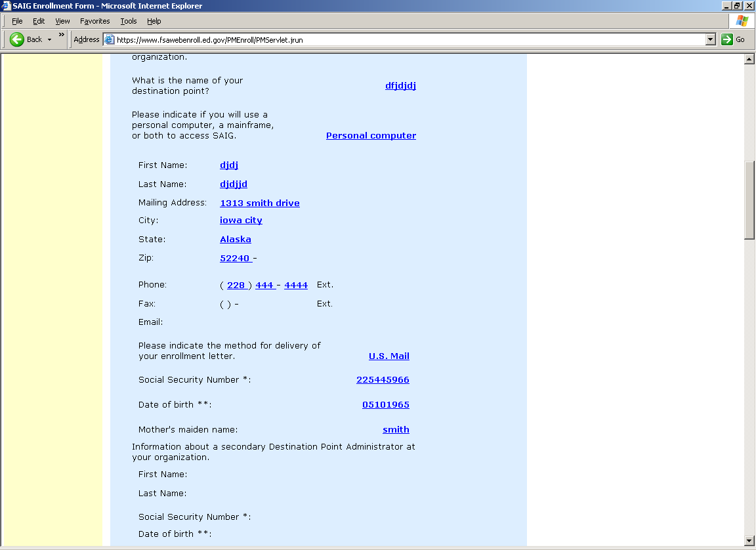The width and height of the screenshot is (756, 550).
Task: Open the address bar dropdown list
Action: [710, 39]
